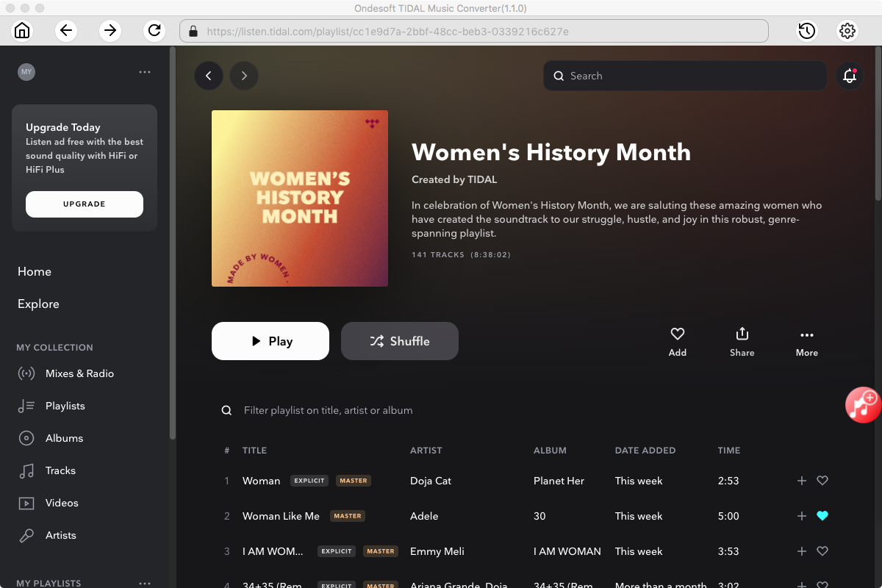
Task: Go forward with the toolbar right arrow
Action: click(x=110, y=31)
